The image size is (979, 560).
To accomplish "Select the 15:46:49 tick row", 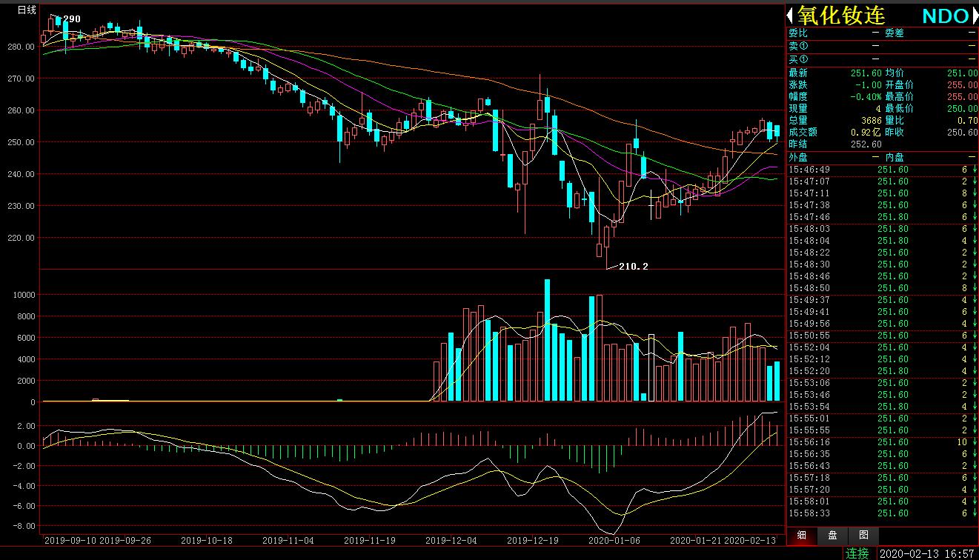I will [x=882, y=170].
